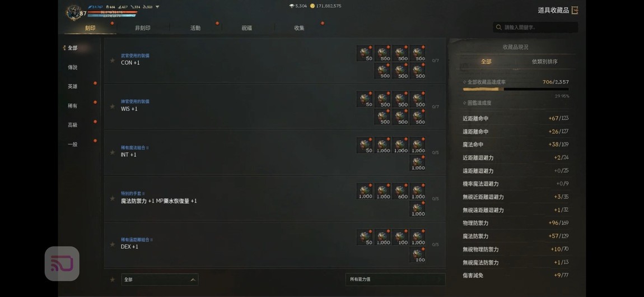Switch to the 收集 tab
The height and width of the screenshot is (297, 644).
pos(299,28)
